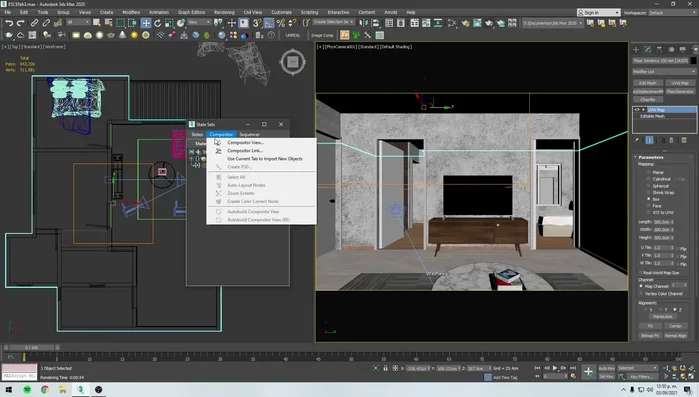The width and height of the screenshot is (699, 397).
Task: Select the Spherical mapping radio button
Action: coord(648,186)
